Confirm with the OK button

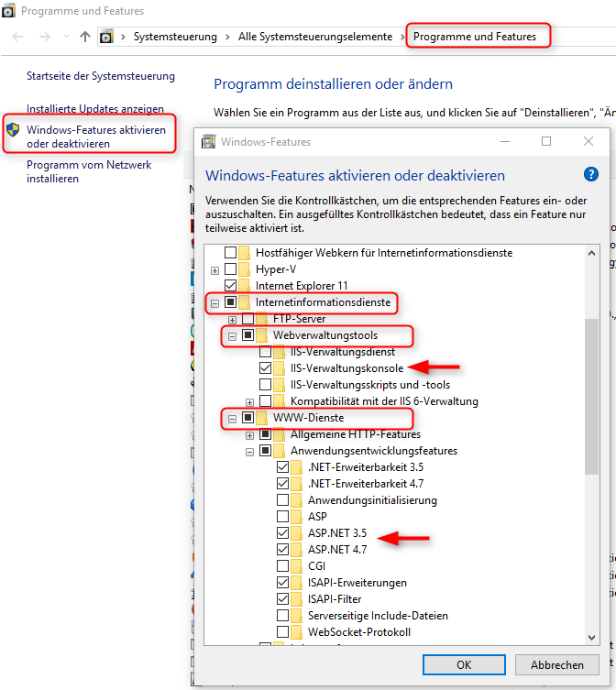(464, 664)
